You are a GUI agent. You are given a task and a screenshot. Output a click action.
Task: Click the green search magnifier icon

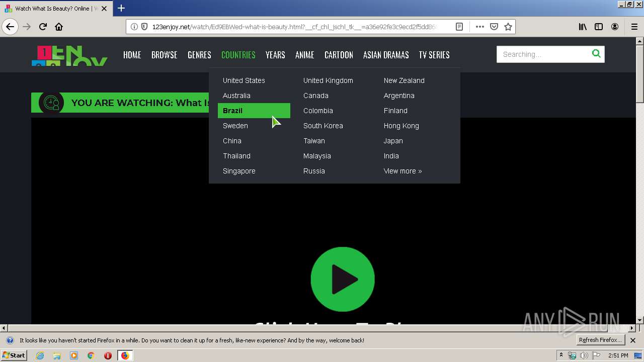point(596,54)
